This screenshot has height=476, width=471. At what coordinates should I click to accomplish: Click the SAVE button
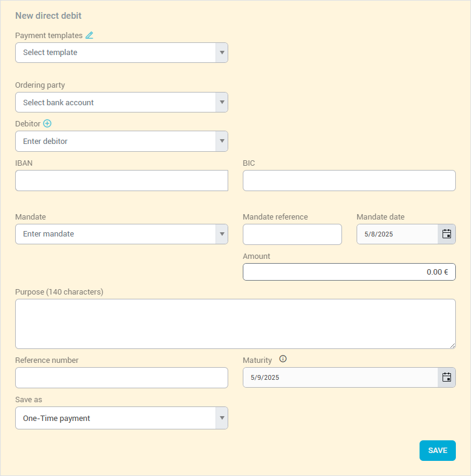437,451
